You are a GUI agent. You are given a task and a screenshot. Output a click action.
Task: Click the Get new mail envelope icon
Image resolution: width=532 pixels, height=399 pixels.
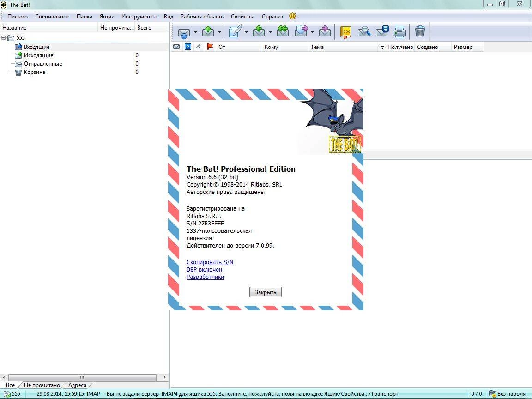click(x=184, y=32)
